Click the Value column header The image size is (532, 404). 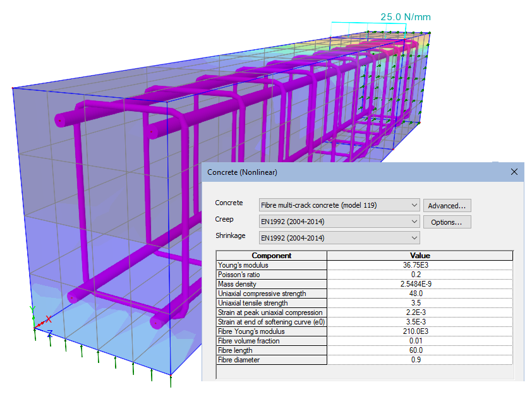(x=420, y=256)
